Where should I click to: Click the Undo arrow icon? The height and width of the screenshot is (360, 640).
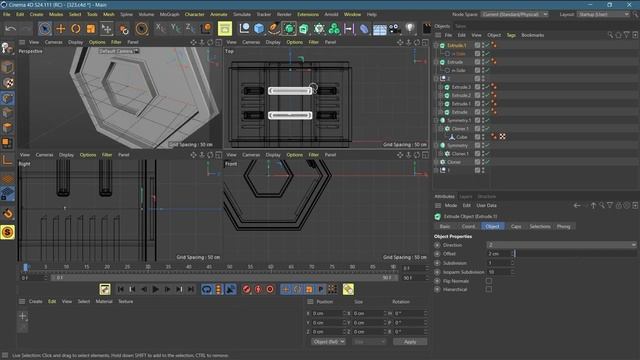[11, 29]
